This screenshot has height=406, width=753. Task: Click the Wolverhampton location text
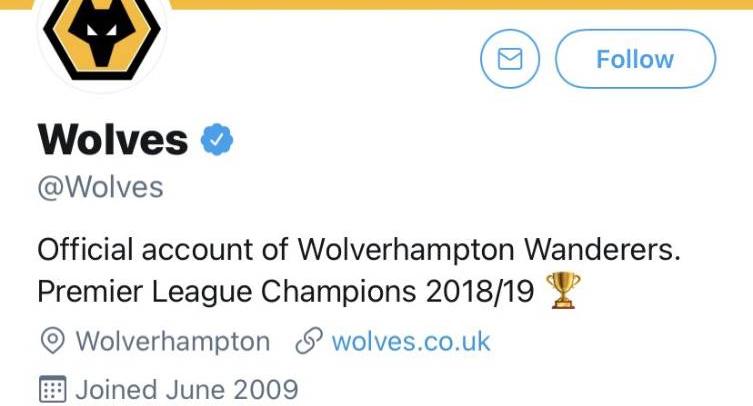point(172,342)
